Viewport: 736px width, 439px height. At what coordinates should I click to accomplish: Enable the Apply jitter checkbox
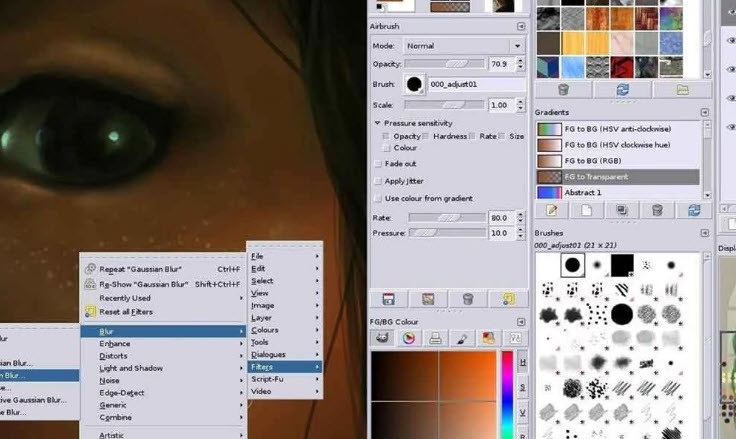378,181
